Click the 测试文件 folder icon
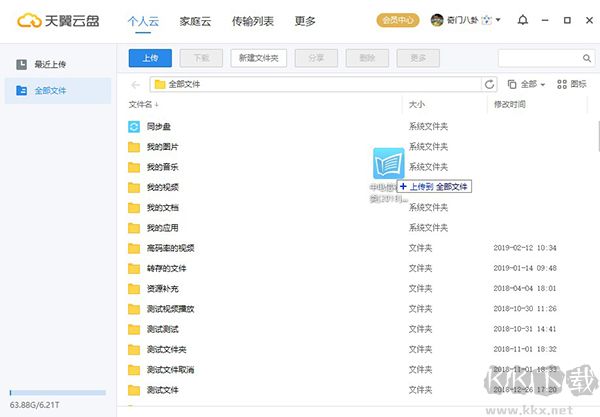 click(x=134, y=390)
